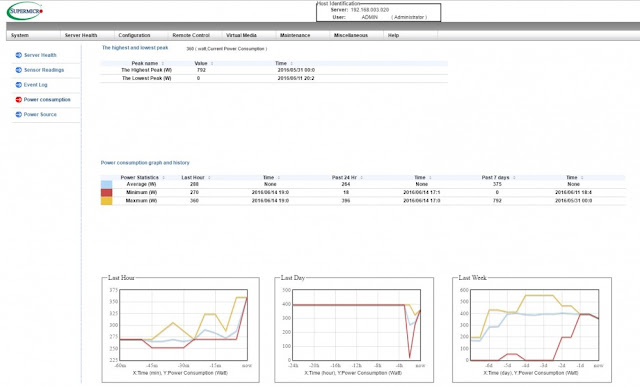
Task: Select 'The Lowest Peak (W)' row label
Action: click(x=147, y=78)
